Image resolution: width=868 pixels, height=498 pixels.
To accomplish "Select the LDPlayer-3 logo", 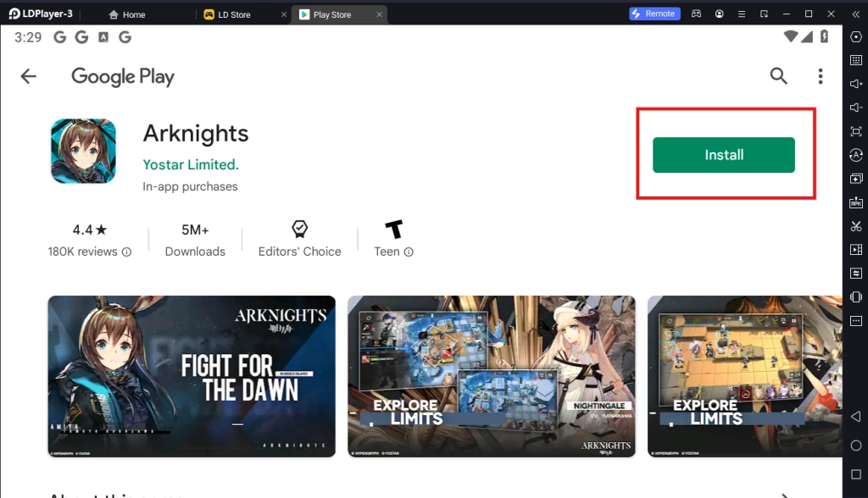I will 41,14.
